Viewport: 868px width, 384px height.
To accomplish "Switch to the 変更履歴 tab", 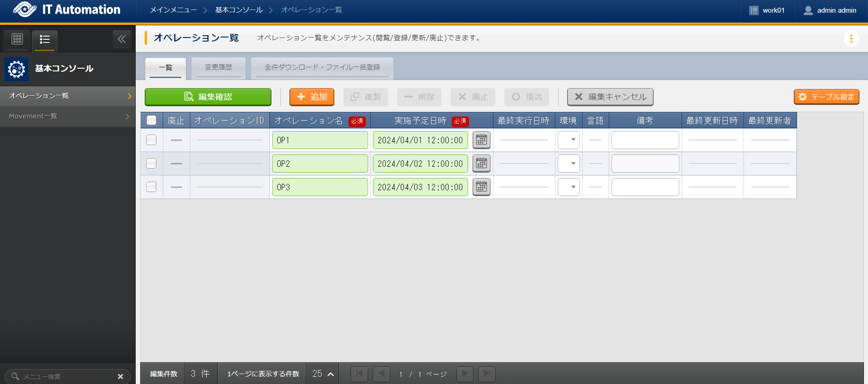I will coord(218,67).
